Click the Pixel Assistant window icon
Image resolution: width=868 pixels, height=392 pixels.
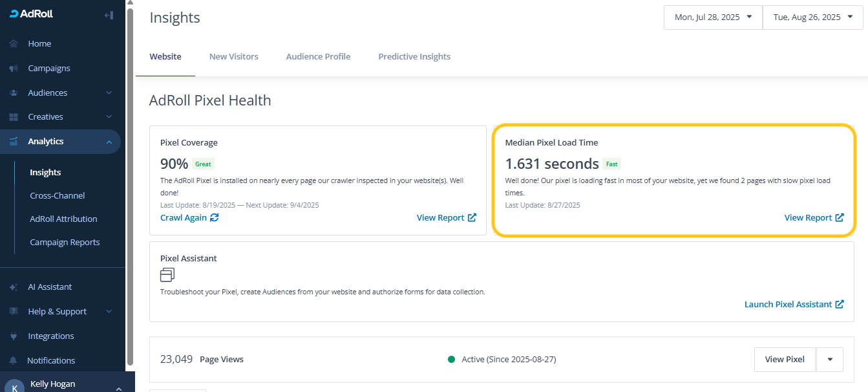click(167, 275)
